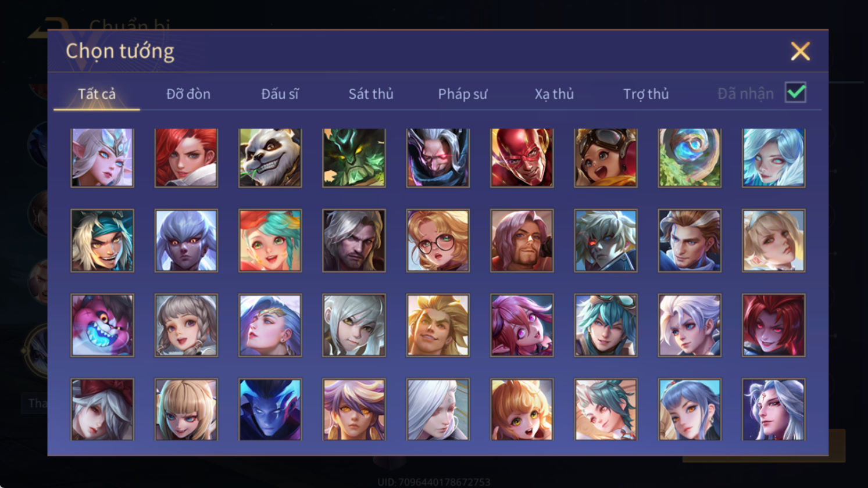
Task: Filter heroes by Pháp sư
Action: pyautogui.click(x=463, y=94)
